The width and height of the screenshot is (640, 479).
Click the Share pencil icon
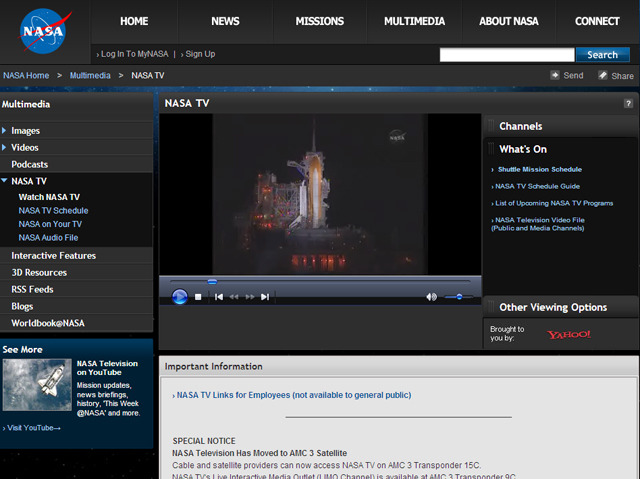point(602,75)
